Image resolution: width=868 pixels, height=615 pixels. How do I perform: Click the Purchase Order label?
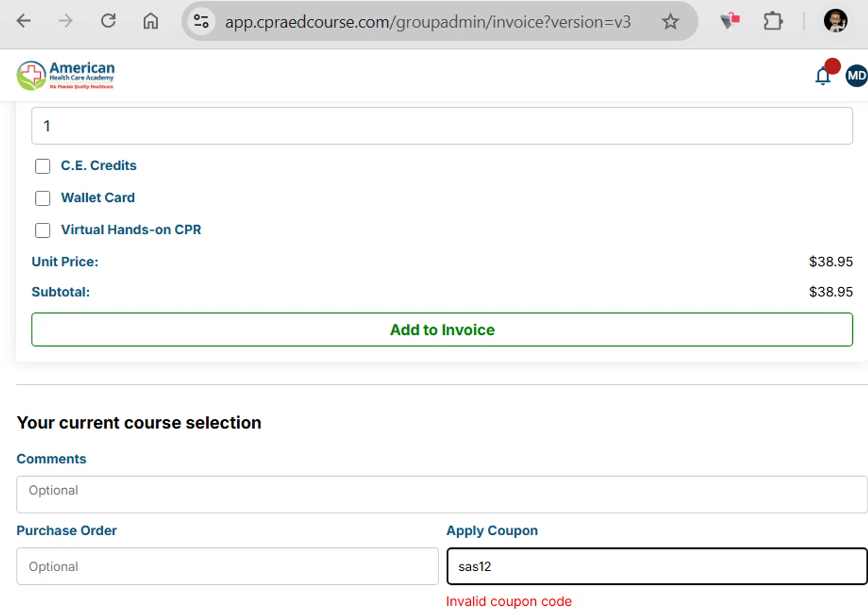[x=67, y=531]
